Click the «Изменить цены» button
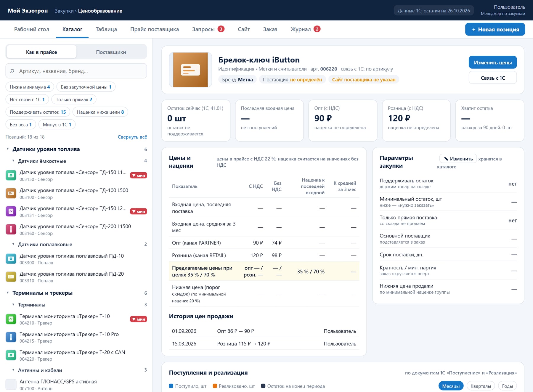This screenshot has height=392, width=533. pyautogui.click(x=493, y=62)
